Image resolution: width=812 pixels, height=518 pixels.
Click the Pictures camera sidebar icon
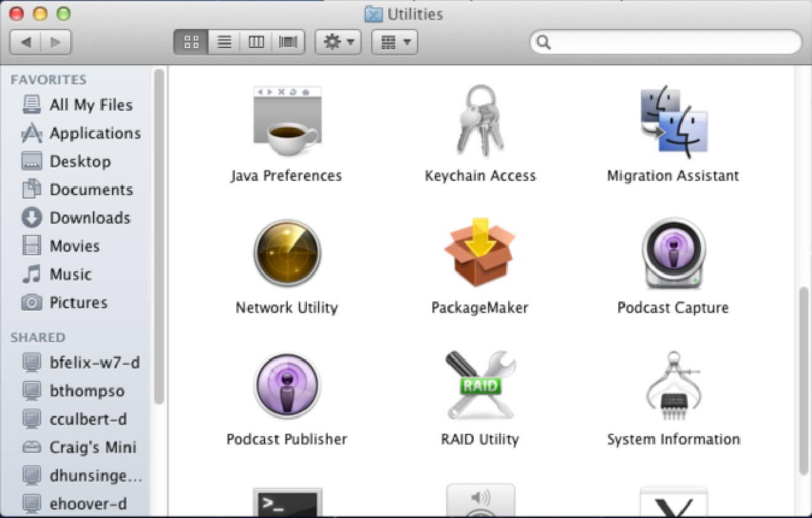[32, 303]
